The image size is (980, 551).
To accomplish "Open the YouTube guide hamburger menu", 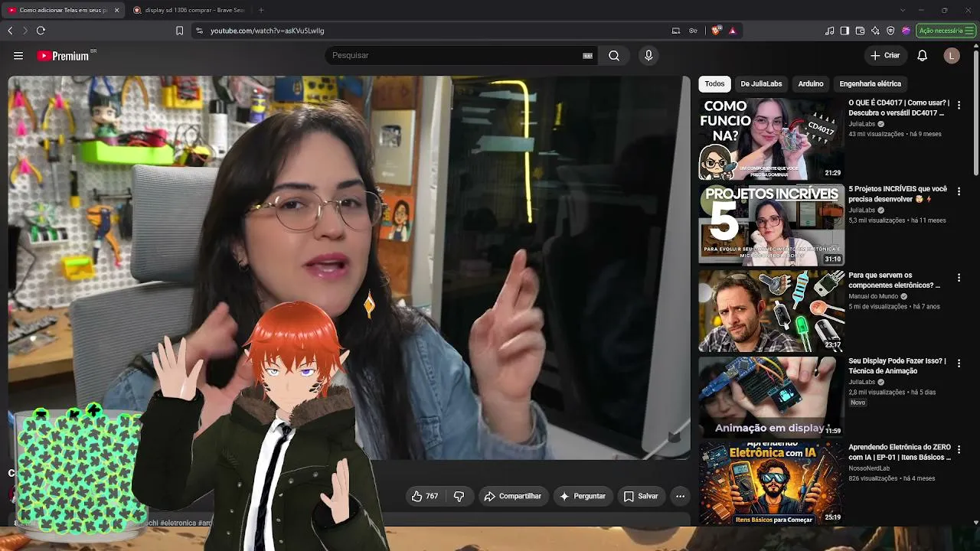I will point(18,56).
